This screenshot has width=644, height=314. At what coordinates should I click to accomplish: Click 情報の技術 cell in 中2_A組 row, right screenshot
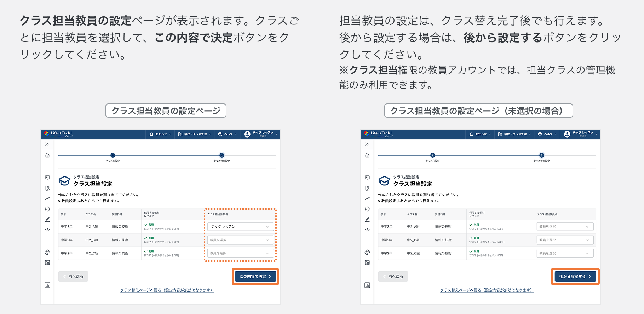(x=443, y=226)
